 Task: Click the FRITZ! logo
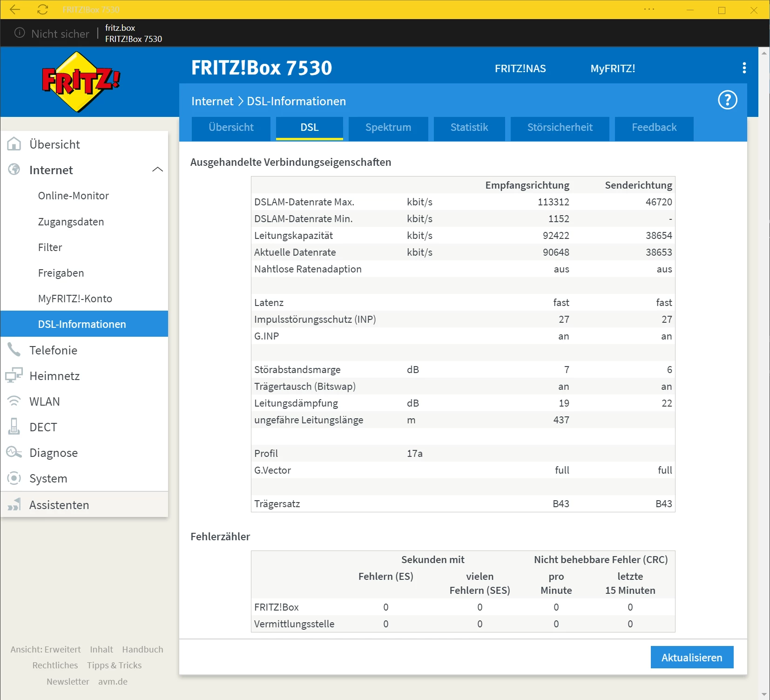pyautogui.click(x=81, y=82)
